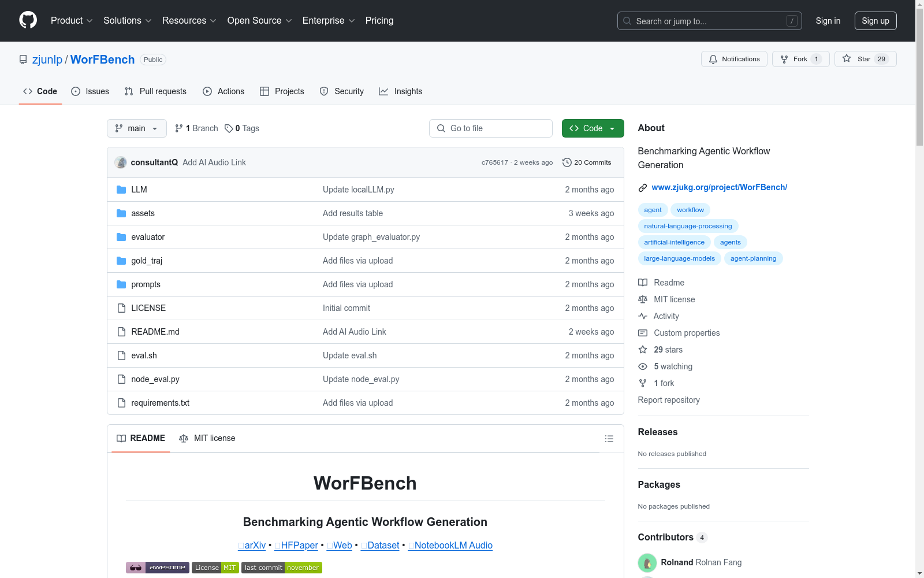Click the watching eye icon

click(x=643, y=366)
